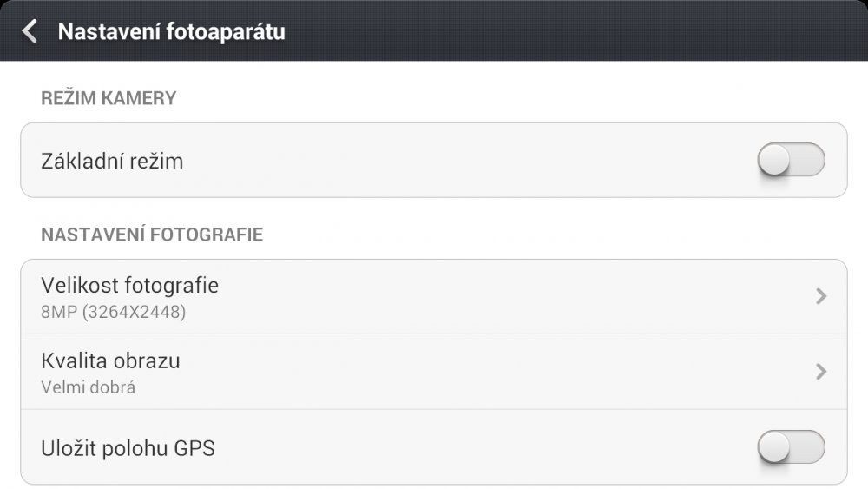Viewport: 868px width, 489px height.
Task: Click the NASTAVENÍ FOTOGRAFIE section header
Action: click(152, 235)
